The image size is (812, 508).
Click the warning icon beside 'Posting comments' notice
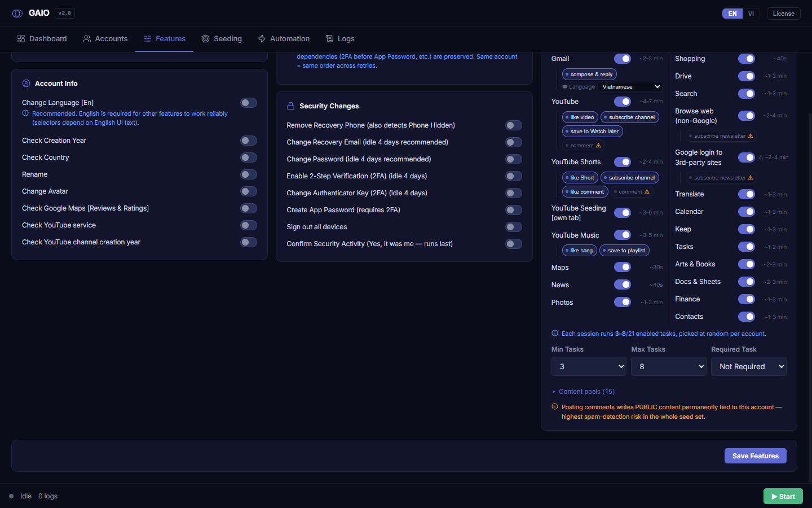555,407
